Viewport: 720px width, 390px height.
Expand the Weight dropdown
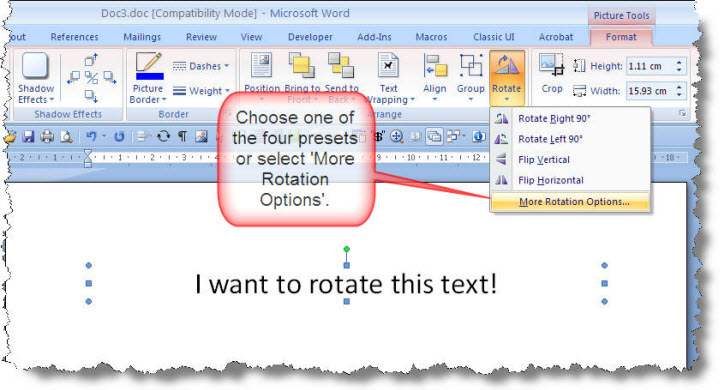click(x=201, y=91)
